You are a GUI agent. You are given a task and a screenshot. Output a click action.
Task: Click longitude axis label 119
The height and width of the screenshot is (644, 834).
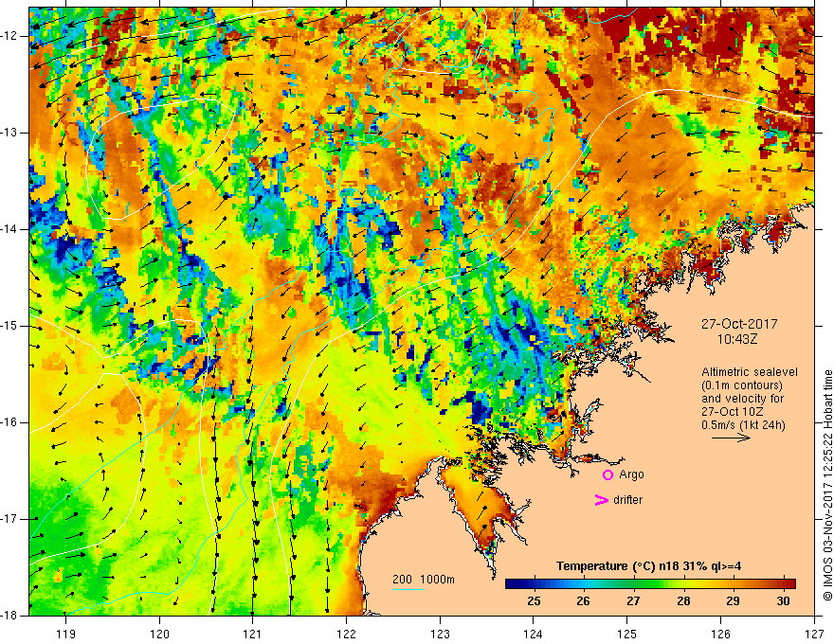coord(66,634)
